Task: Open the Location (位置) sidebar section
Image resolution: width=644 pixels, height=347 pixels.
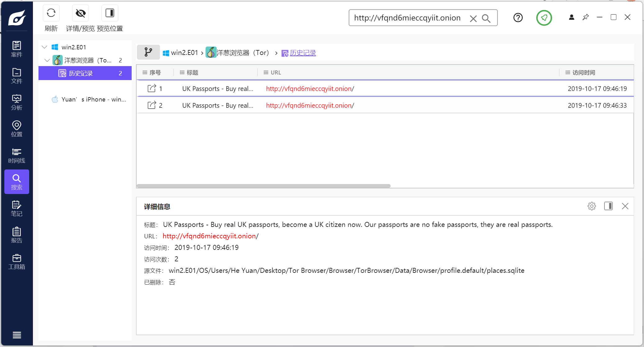Action: [x=17, y=129]
